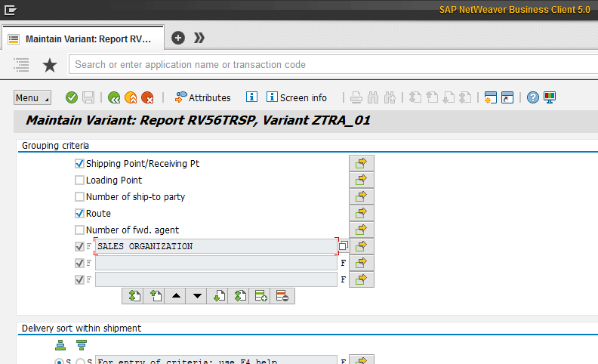
Task: Click the transaction code search field
Action: coord(333,64)
